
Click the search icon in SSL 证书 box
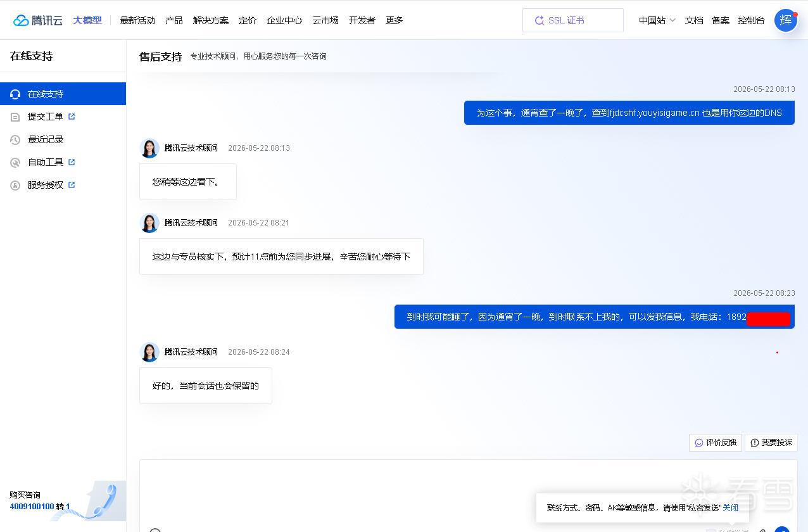(x=540, y=20)
